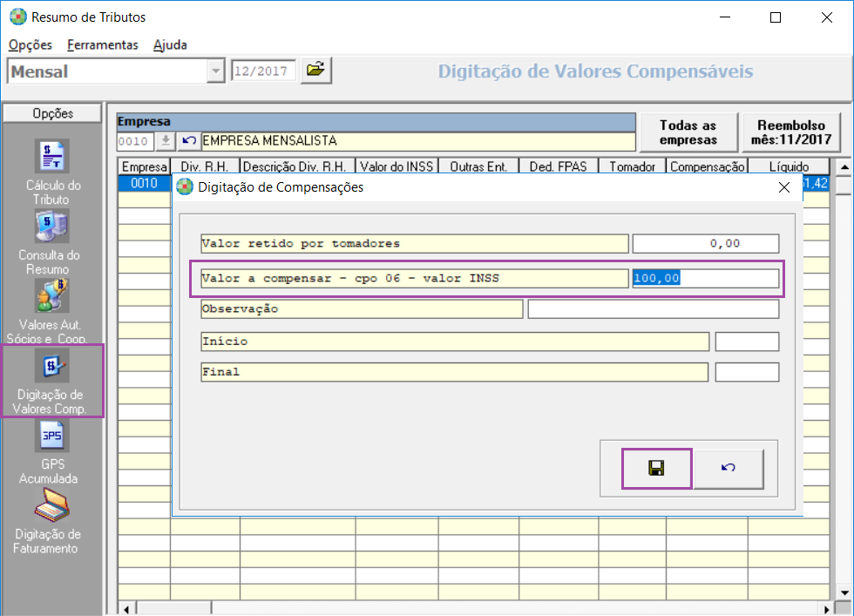Click the save floppy disk button
The image size is (854, 616).
656,469
